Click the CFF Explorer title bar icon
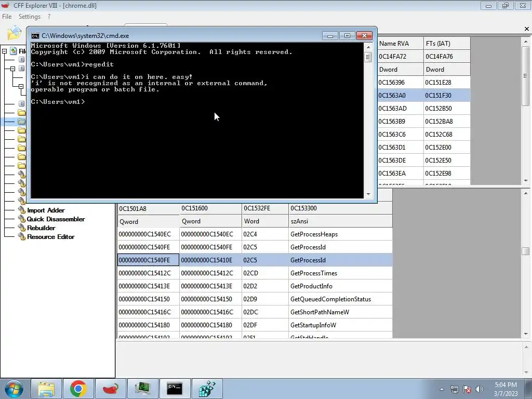The width and height of the screenshot is (532, 399). 5,5
